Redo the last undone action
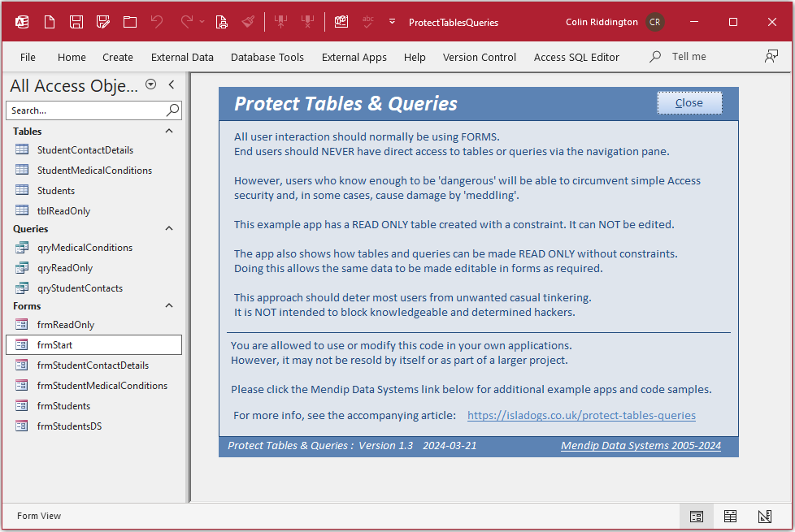Screen dimensions: 795x532 coord(187,22)
